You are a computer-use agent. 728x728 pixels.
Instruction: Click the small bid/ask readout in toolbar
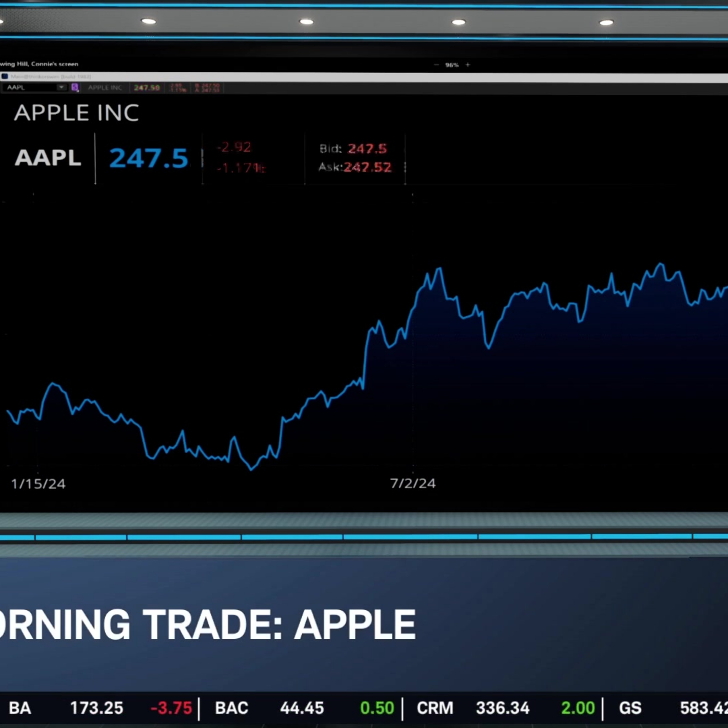(207, 88)
